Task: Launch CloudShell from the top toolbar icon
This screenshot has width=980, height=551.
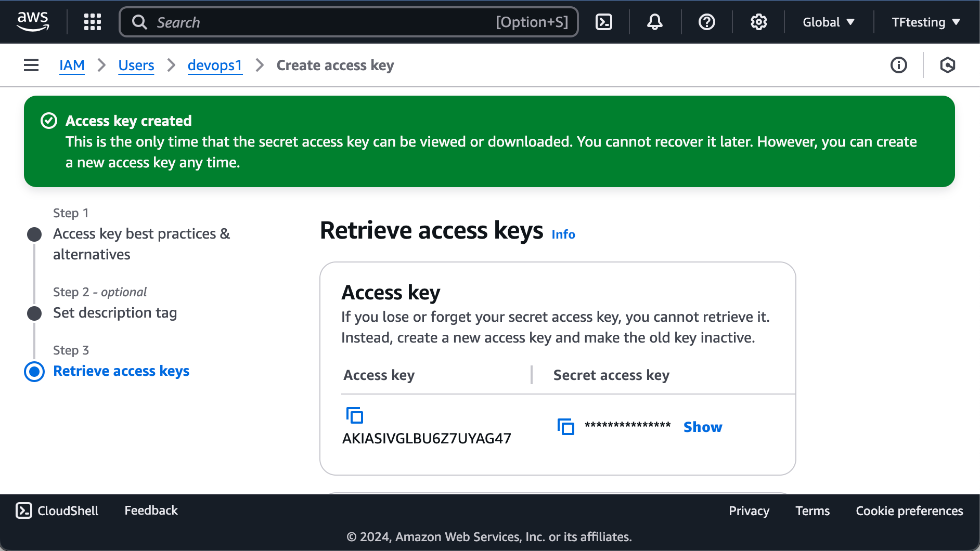Action: click(x=603, y=22)
